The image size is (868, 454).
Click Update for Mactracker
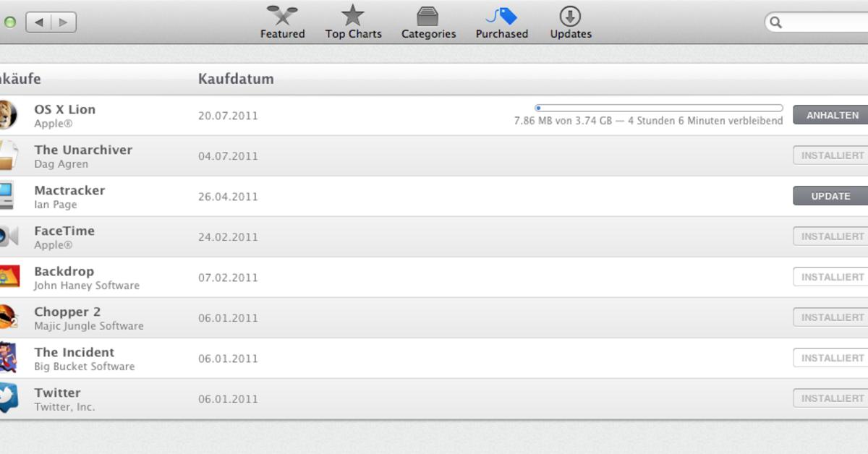click(x=831, y=196)
